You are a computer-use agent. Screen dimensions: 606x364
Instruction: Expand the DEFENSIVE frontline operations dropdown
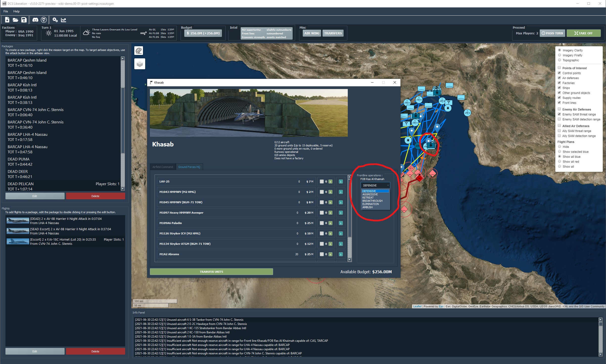pos(375,185)
